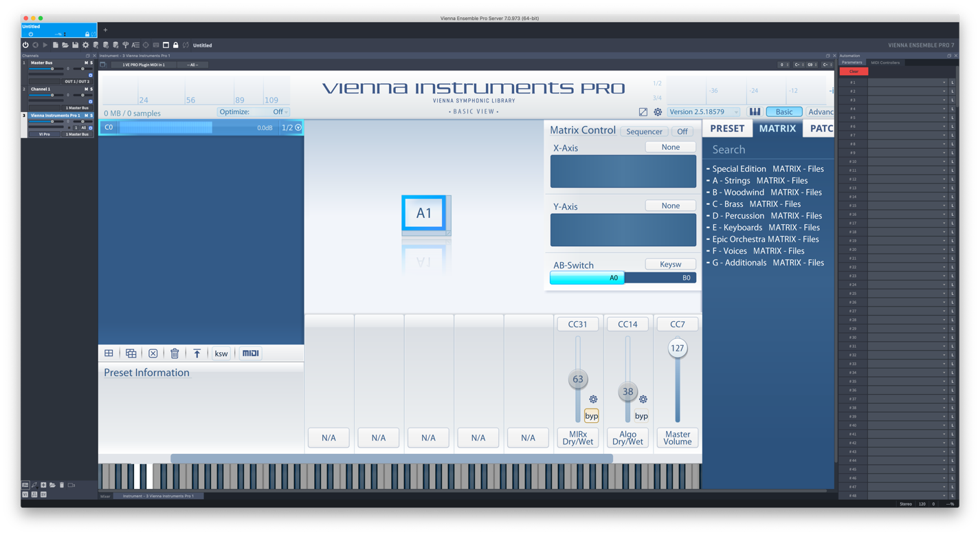Click the lock icon in the main toolbar
Image resolution: width=980 pixels, height=535 pixels.
coord(176,45)
